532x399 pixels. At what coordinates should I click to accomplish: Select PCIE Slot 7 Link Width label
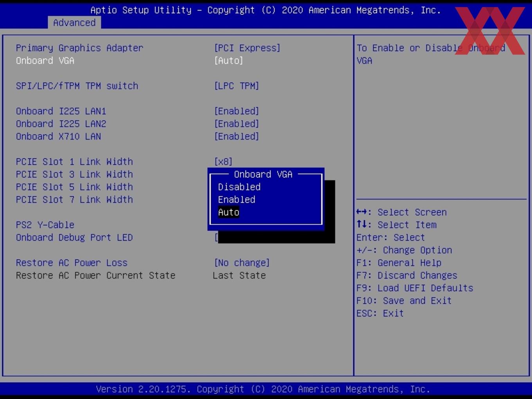[x=74, y=199]
